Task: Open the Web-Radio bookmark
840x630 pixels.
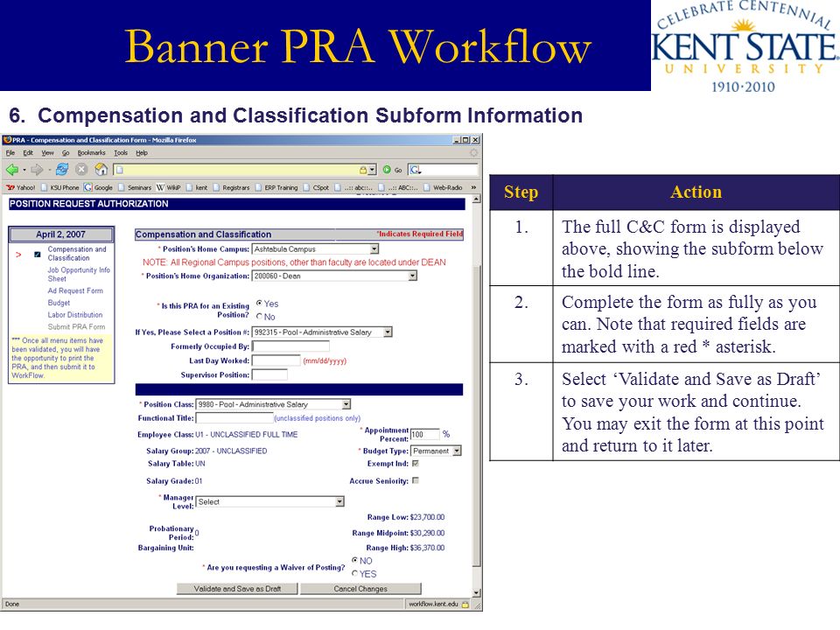Action: (443, 187)
